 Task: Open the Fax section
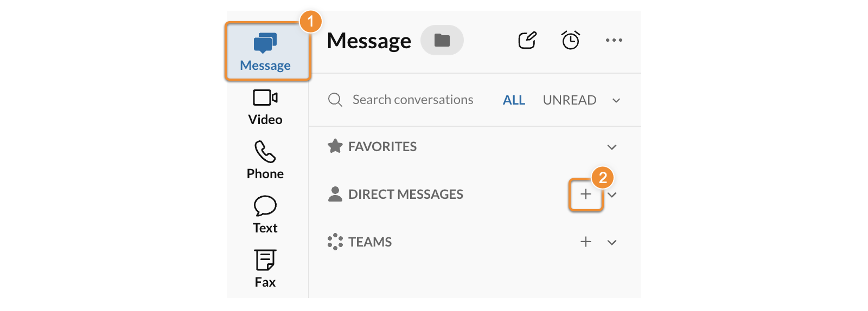pos(265,269)
